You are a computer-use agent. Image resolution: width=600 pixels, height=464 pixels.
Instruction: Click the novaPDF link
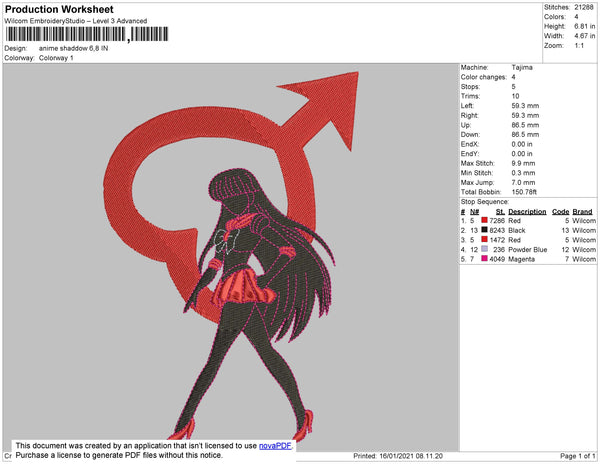point(275,446)
